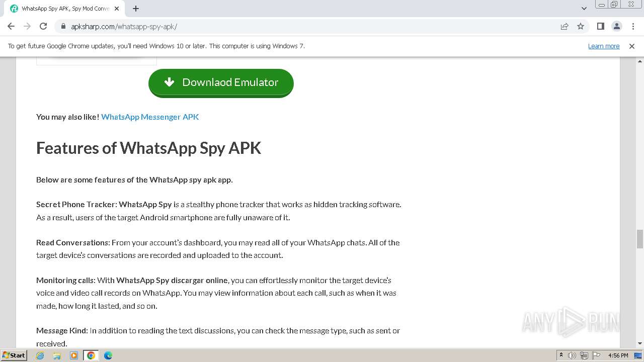The width and height of the screenshot is (644, 362).
Task: Open the File Explorer folder from the taskbar
Action: (x=57, y=355)
